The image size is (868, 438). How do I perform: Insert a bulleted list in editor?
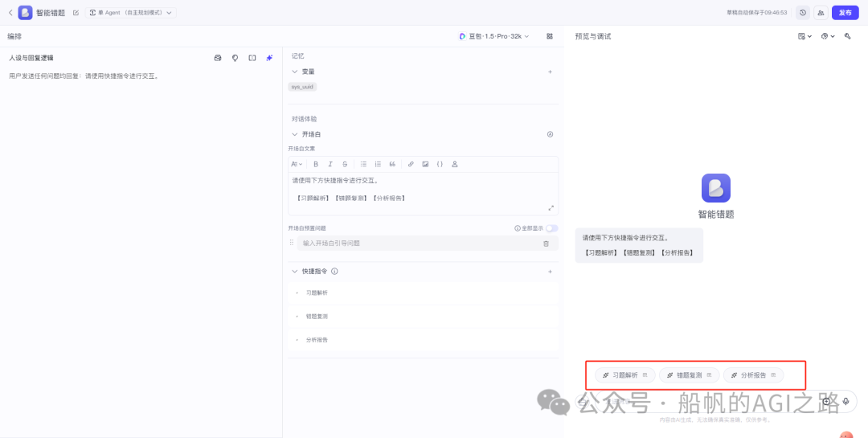tap(364, 164)
